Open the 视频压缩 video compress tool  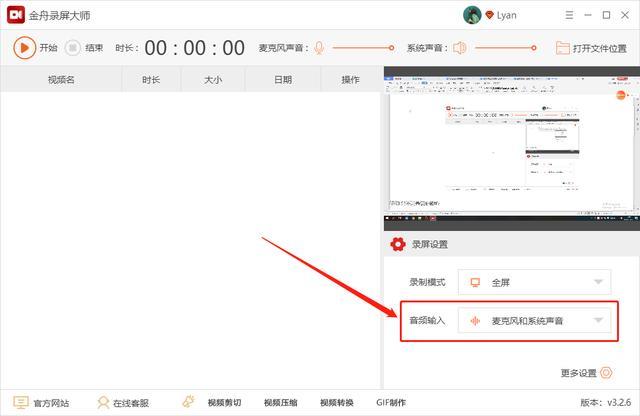(x=280, y=403)
